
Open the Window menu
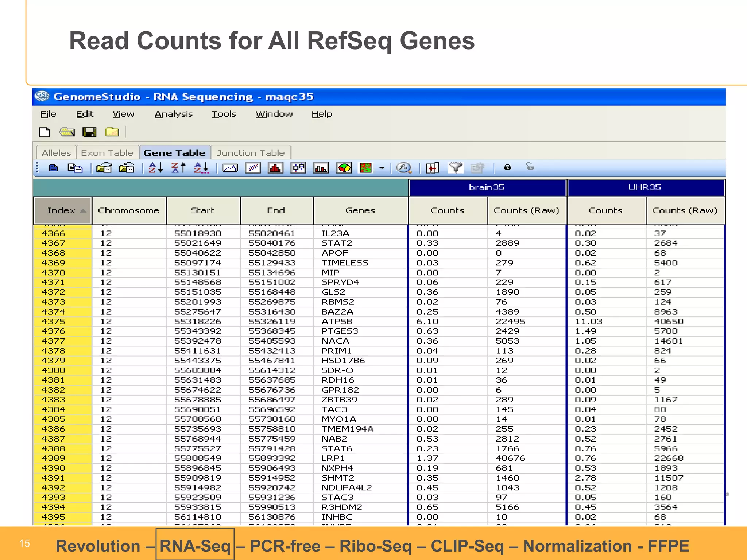point(274,114)
